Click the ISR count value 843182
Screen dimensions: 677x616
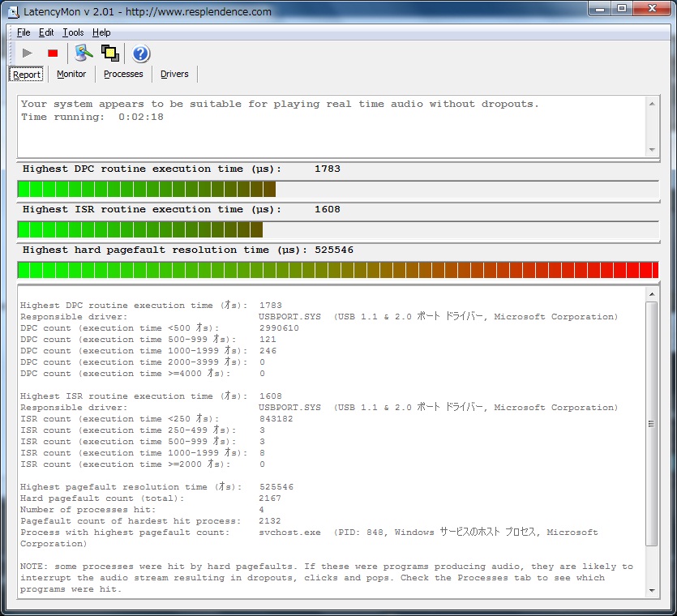click(x=276, y=419)
